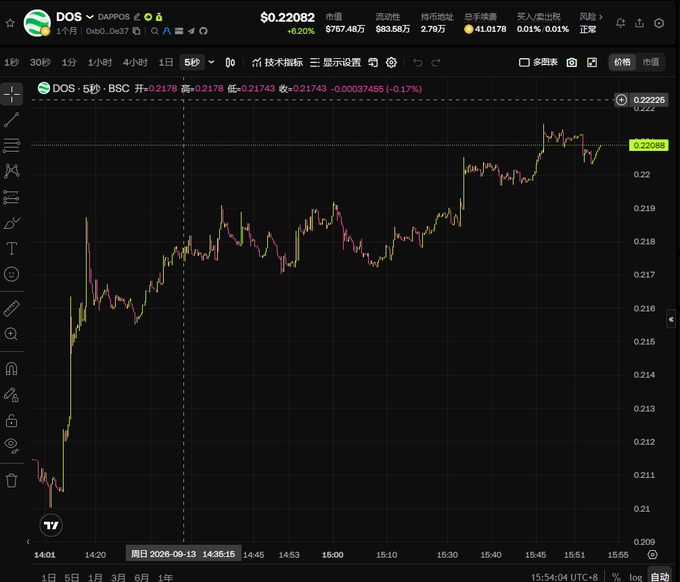
Task: Undo the last chart action
Action: point(418,62)
